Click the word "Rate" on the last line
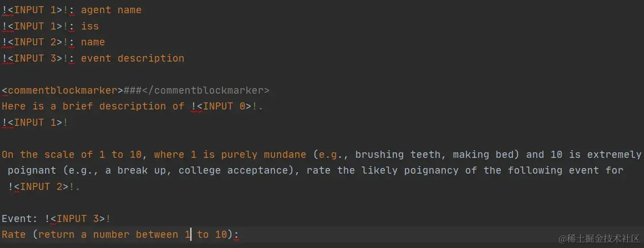 14,235
